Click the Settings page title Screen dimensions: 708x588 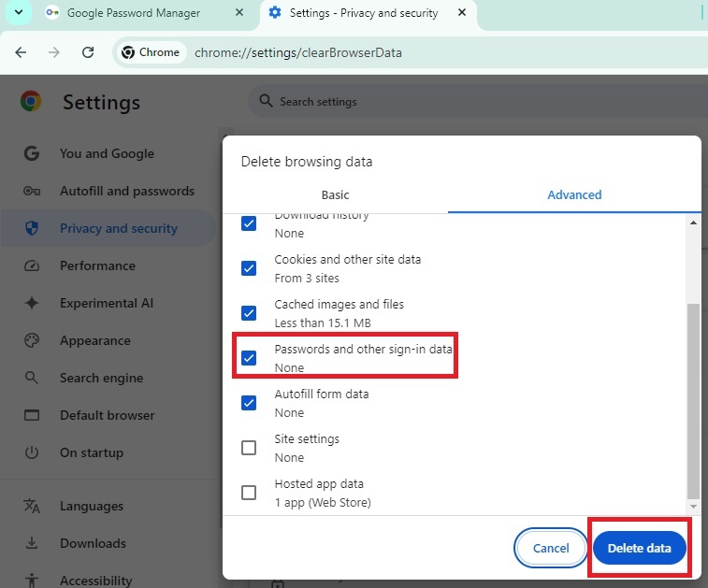102,103
